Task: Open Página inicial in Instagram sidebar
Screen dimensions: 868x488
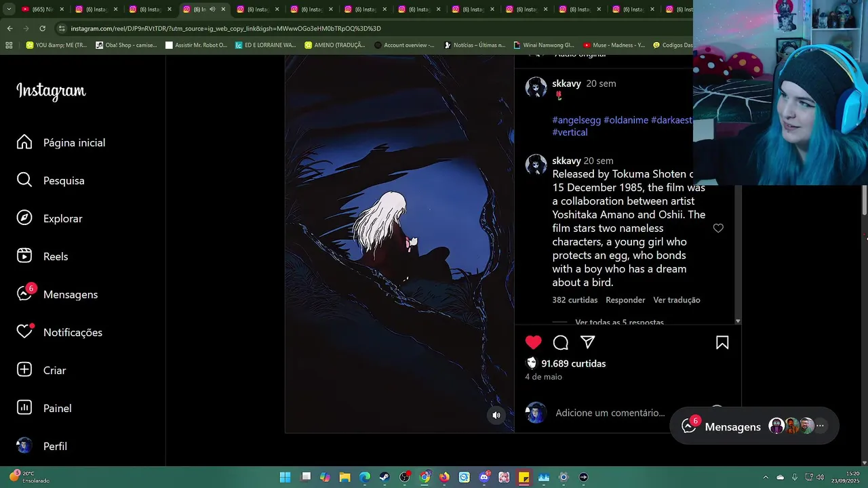Action: pos(61,142)
